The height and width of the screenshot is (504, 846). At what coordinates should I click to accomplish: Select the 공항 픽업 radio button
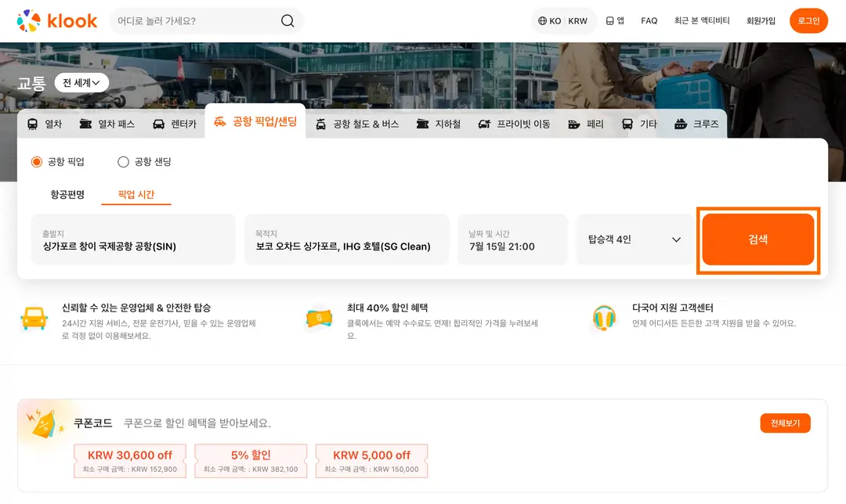pos(37,162)
